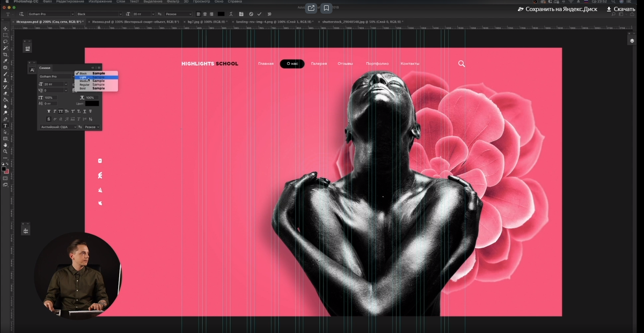
Task: Open the foreground color swatch in the toolbar
Action: (x=4, y=169)
